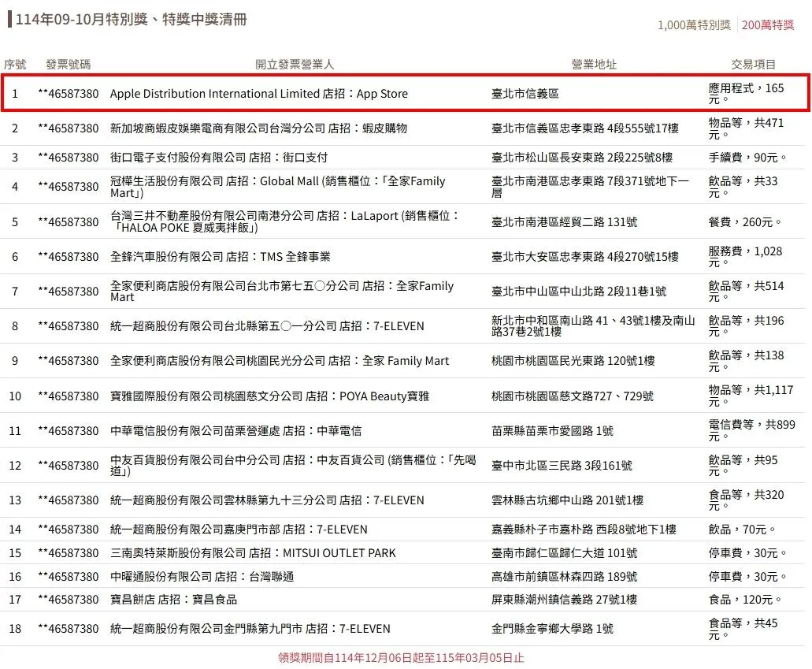Select 統一超商 金門縣第九門市 entry
Viewport: 812px width, 669px height.
tap(250, 629)
